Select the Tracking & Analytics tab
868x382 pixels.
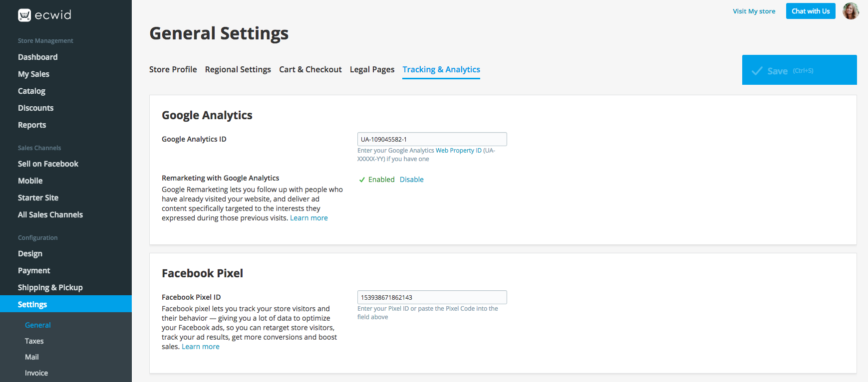click(x=441, y=69)
